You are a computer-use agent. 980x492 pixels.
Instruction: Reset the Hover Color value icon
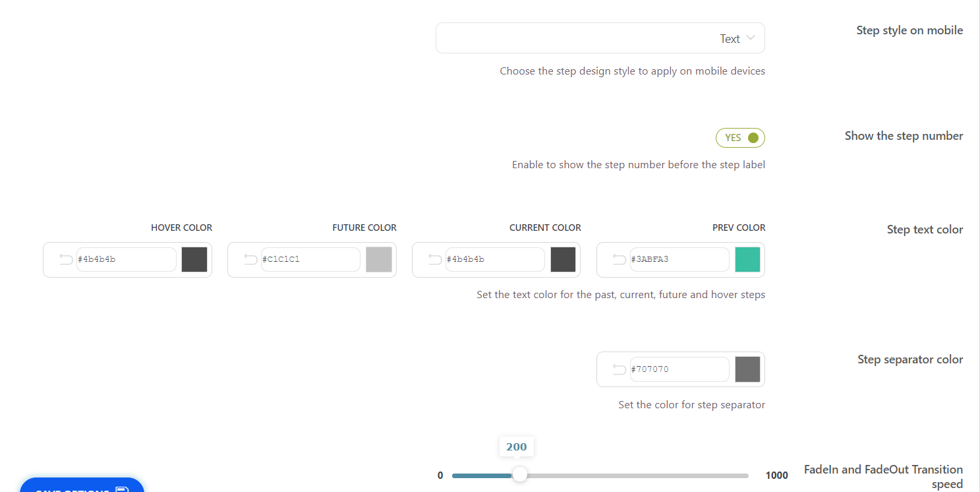pos(66,259)
